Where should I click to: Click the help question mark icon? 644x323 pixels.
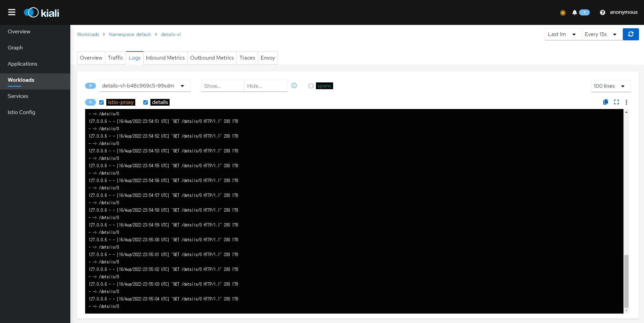click(x=602, y=12)
